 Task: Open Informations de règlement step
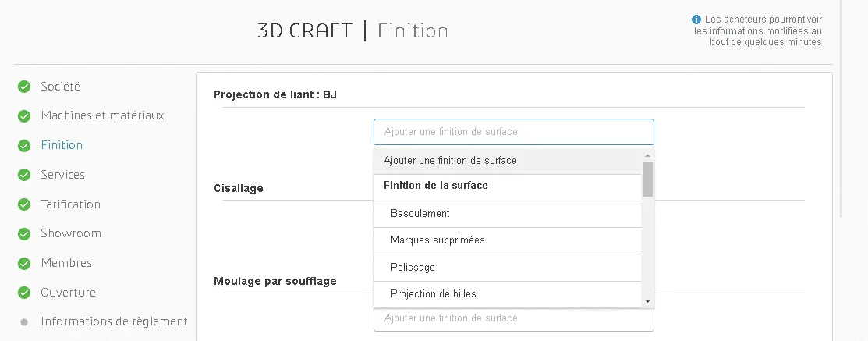[114, 321]
